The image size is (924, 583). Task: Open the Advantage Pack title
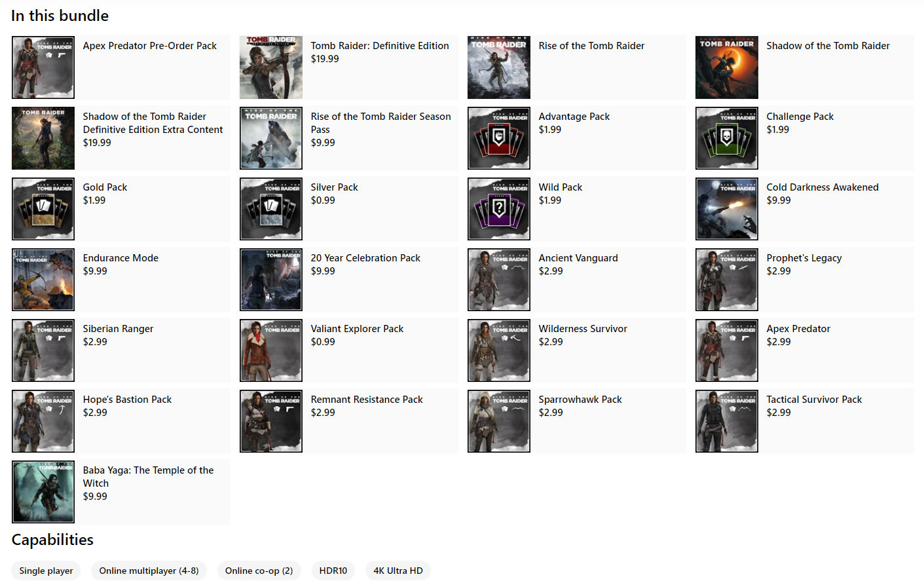tap(574, 117)
